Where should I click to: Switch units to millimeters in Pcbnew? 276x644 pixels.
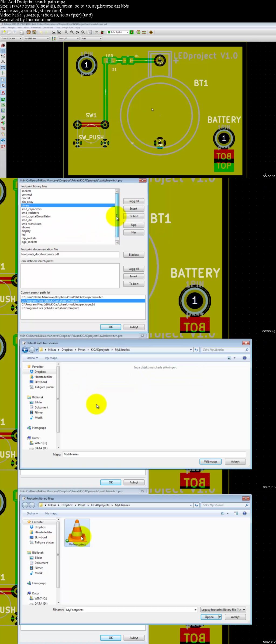[3, 67]
